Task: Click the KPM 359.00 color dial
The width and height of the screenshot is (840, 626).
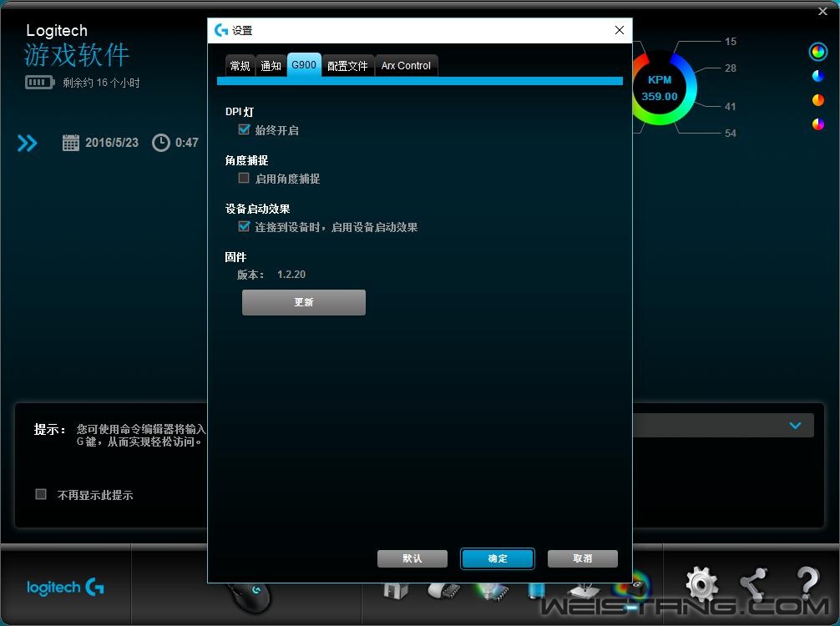Action: tap(660, 89)
